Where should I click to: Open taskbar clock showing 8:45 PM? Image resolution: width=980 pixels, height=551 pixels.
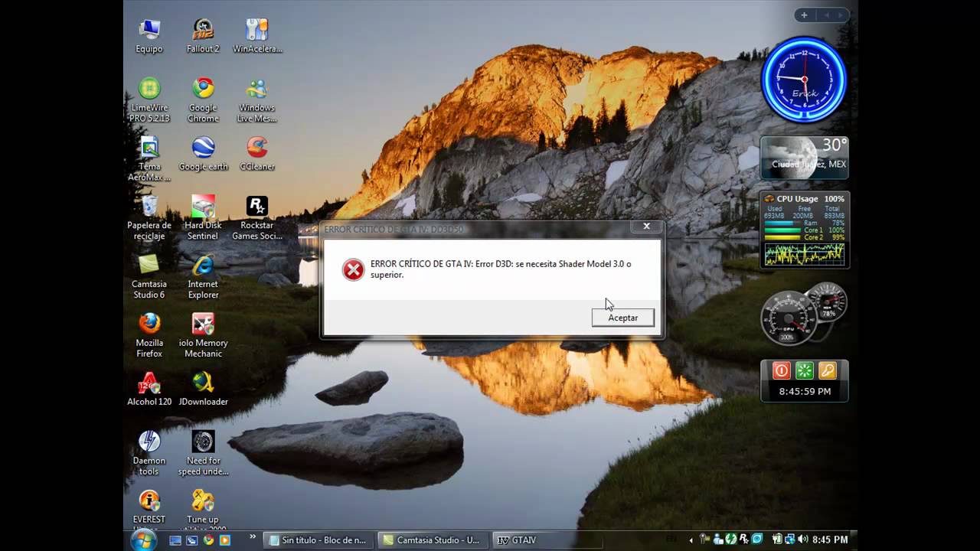point(830,540)
